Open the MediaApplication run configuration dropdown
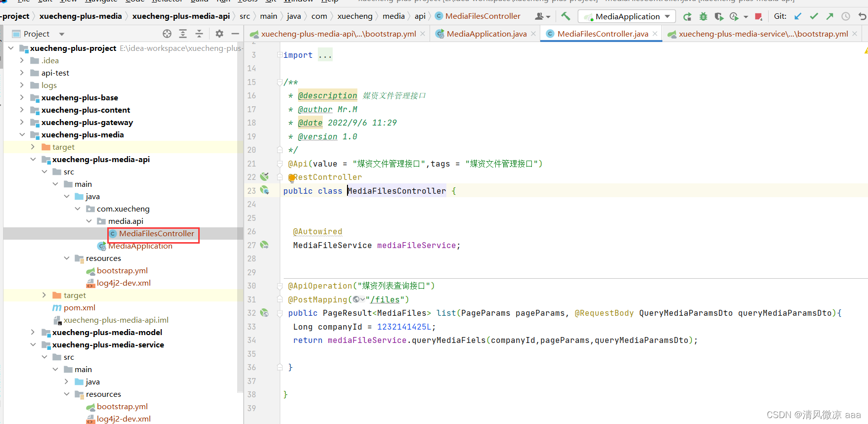Viewport: 868px width, 424px height. coord(667,16)
